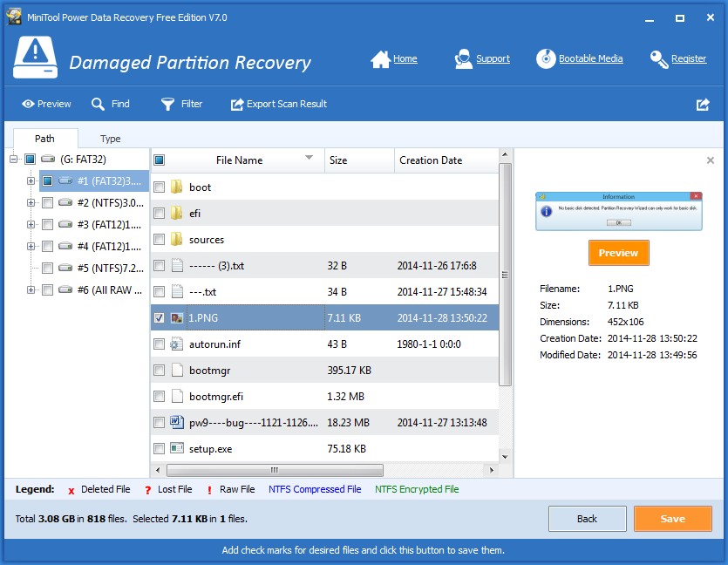Viewport: 728px width, 565px height.
Task: Click the Register key icon
Action: tap(659, 59)
